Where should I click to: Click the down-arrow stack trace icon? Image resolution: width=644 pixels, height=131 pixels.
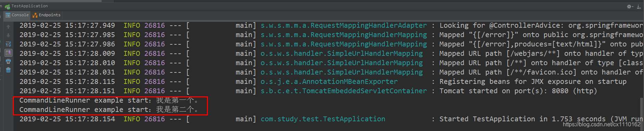[8, 35]
